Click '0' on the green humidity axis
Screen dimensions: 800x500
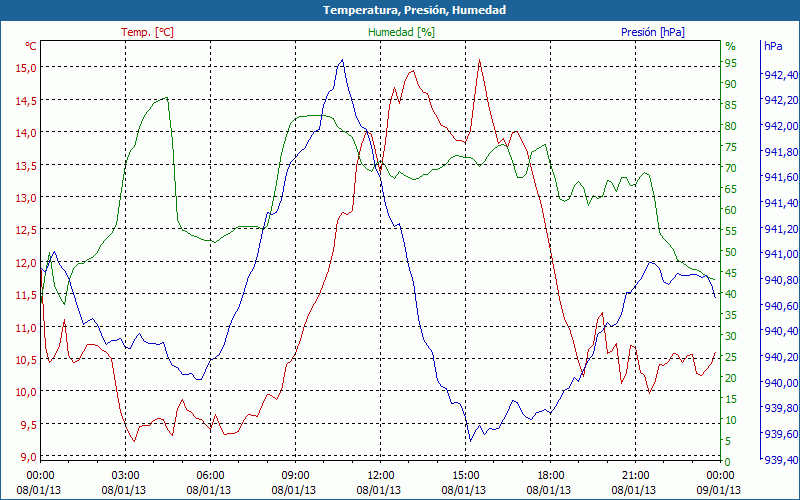pos(728,462)
